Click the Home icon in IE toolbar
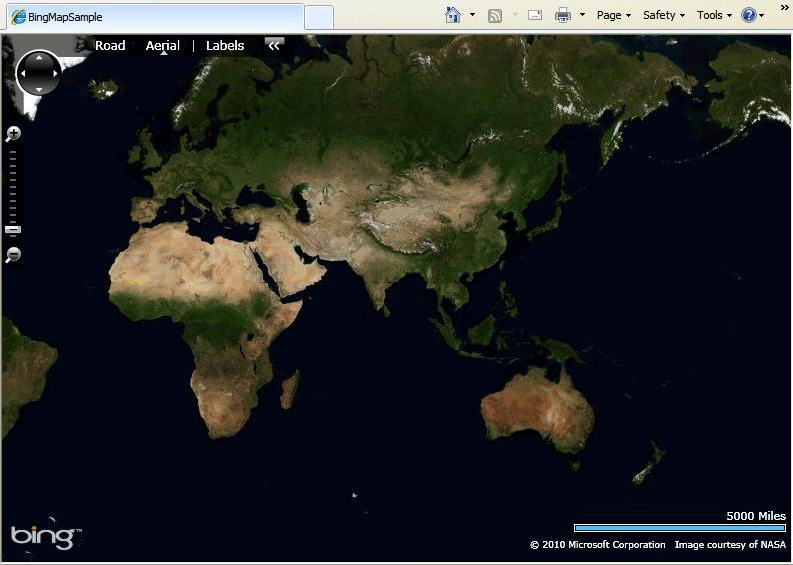This screenshot has height=565, width=793. (x=453, y=15)
